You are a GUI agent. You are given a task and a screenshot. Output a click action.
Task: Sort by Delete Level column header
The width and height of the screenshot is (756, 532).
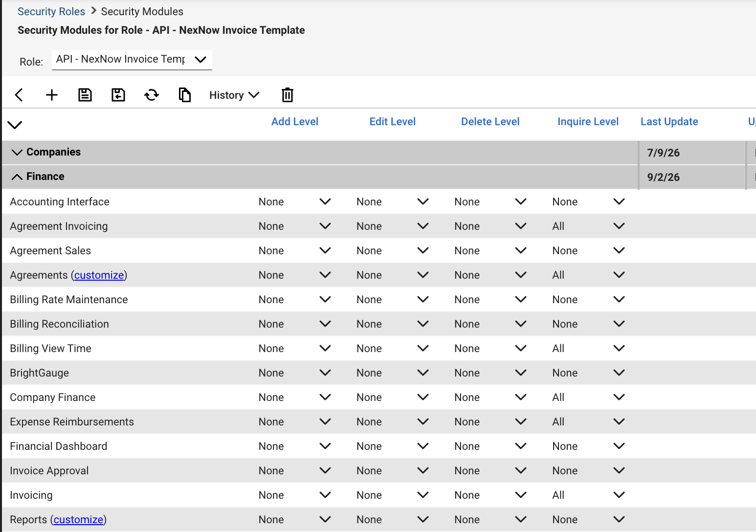point(490,122)
